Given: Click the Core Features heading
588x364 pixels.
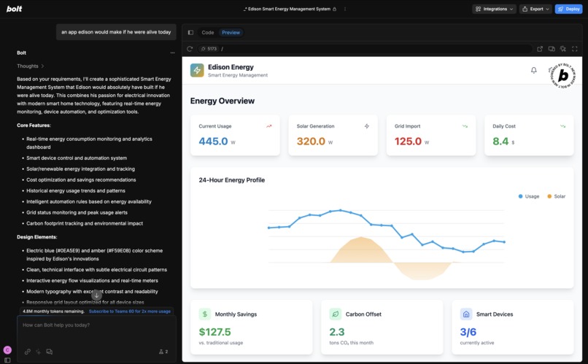Looking at the screenshot, I should point(34,125).
